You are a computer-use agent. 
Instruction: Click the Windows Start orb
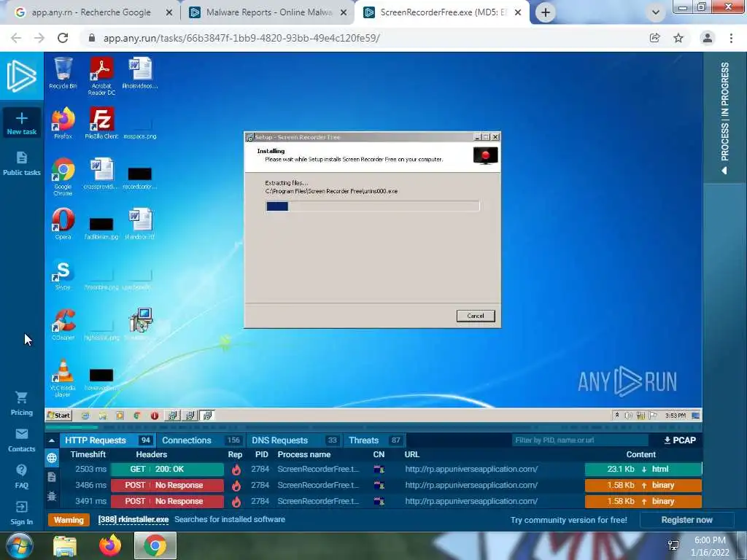(x=20, y=545)
